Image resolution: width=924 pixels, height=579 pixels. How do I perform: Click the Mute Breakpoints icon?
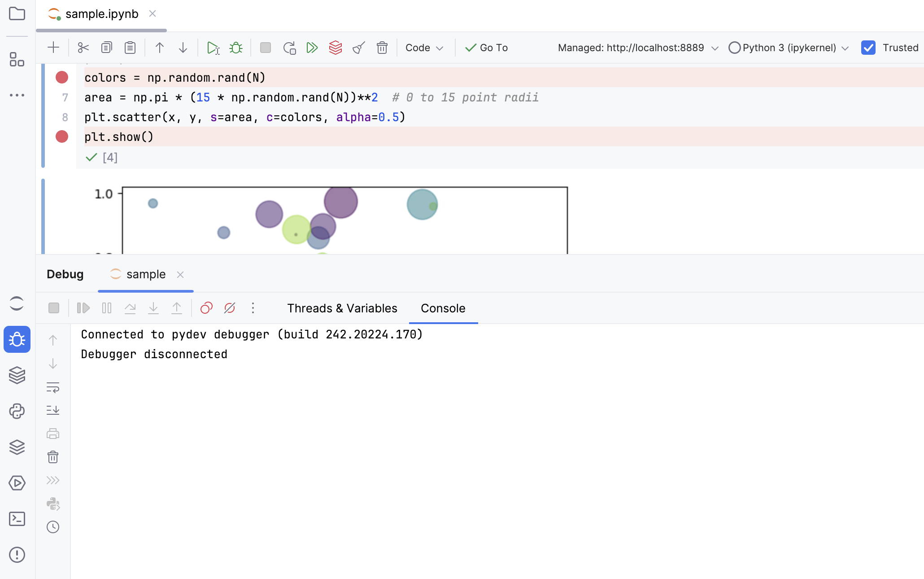(x=230, y=308)
